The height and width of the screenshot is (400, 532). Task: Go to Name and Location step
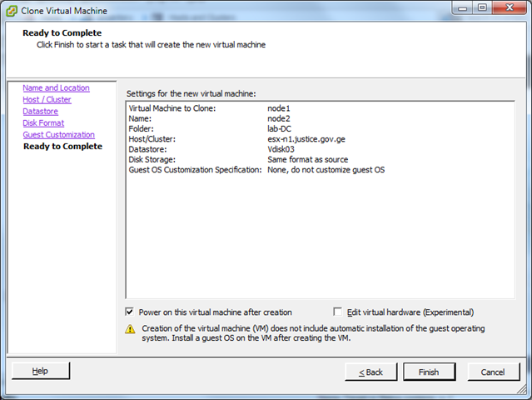coord(56,87)
